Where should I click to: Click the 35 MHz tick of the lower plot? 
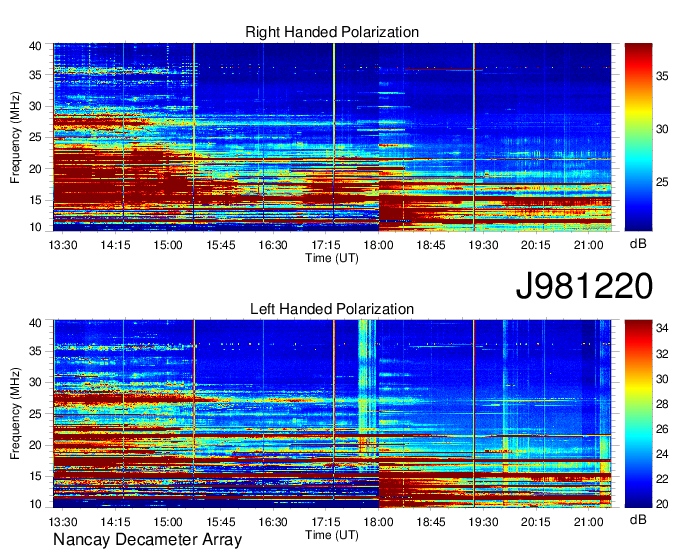pos(36,351)
